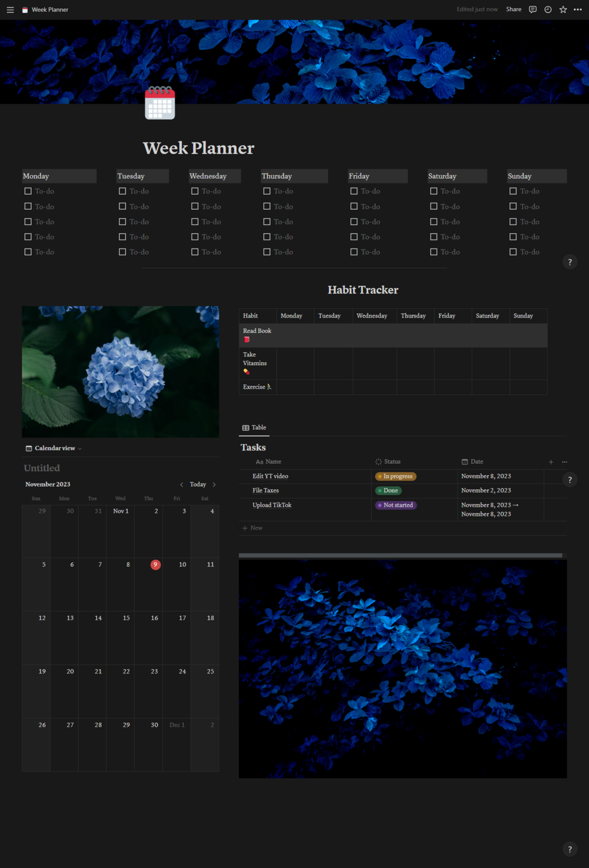
Task: Click the Monday heading block
Action: pos(59,176)
